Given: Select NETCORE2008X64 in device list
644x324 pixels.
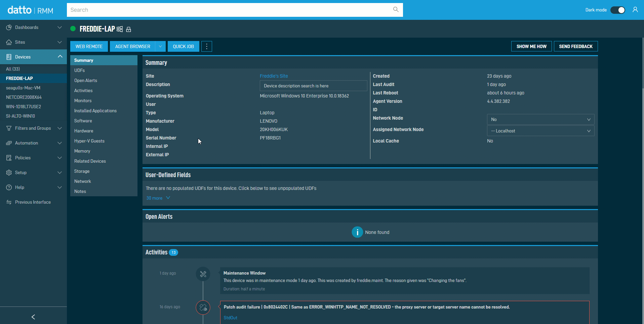Looking at the screenshot, I should [33, 97].
